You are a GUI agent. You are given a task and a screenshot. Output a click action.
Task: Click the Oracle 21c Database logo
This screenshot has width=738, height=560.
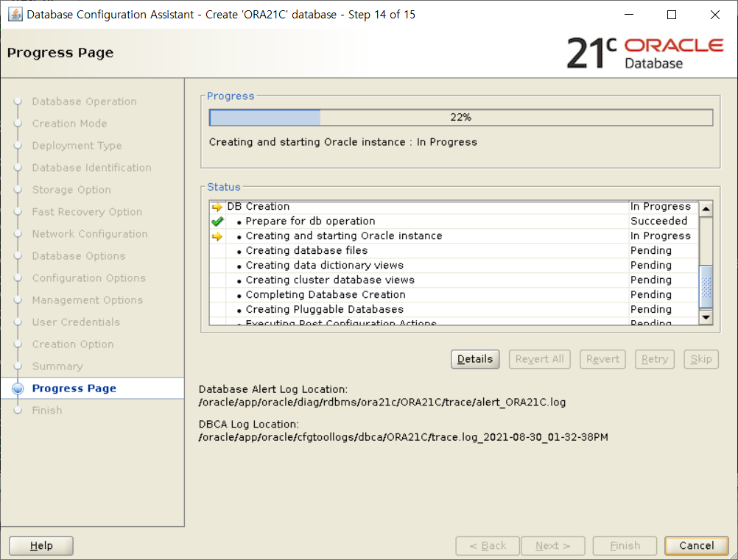click(644, 53)
